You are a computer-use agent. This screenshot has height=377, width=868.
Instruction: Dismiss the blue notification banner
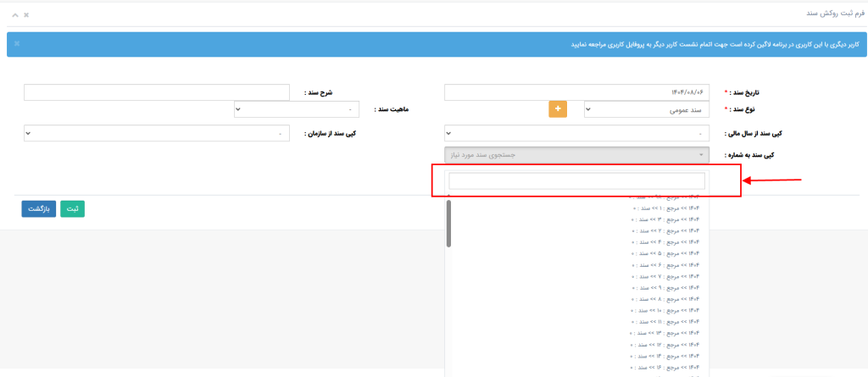point(17,43)
